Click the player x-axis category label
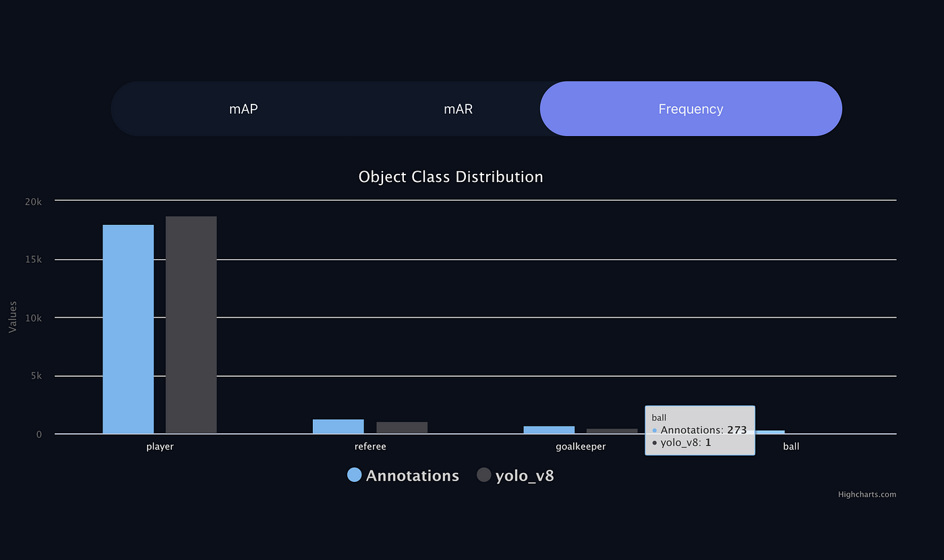Screen dimensions: 944x560 click(x=160, y=447)
